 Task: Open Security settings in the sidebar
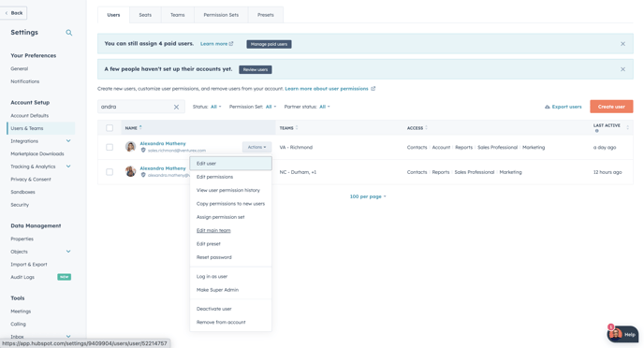[x=20, y=205]
